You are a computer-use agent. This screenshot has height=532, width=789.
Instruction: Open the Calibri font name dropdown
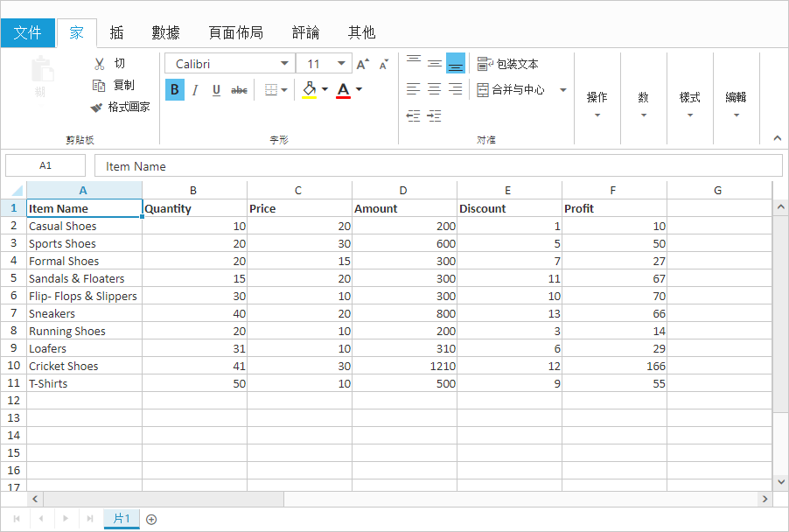click(x=284, y=62)
